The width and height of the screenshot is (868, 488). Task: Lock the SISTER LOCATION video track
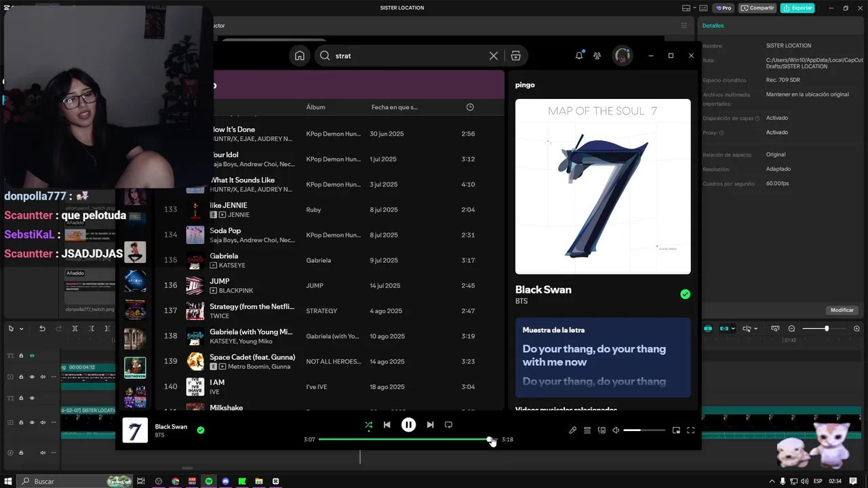(x=21, y=422)
